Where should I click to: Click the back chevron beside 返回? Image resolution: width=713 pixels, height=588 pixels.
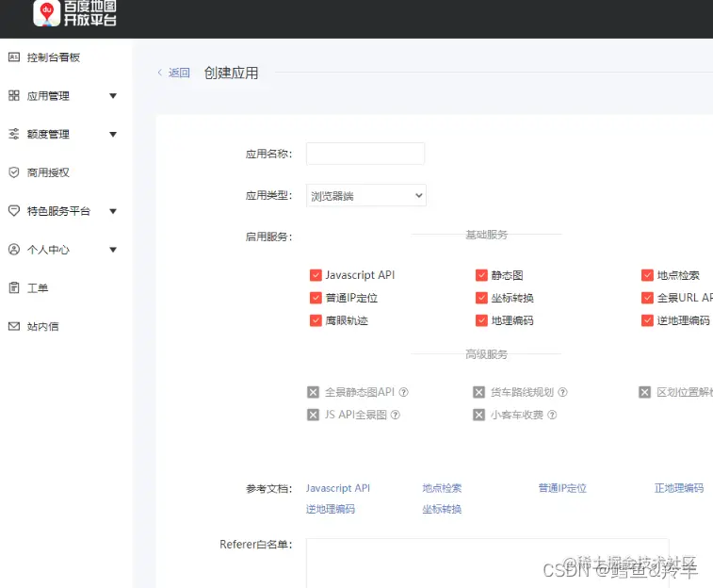159,73
